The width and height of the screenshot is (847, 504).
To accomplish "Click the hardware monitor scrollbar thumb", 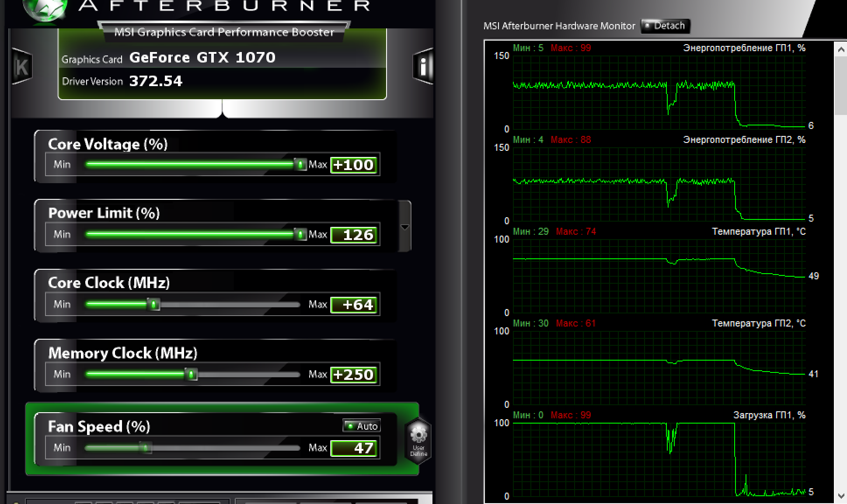I will pos(840,85).
